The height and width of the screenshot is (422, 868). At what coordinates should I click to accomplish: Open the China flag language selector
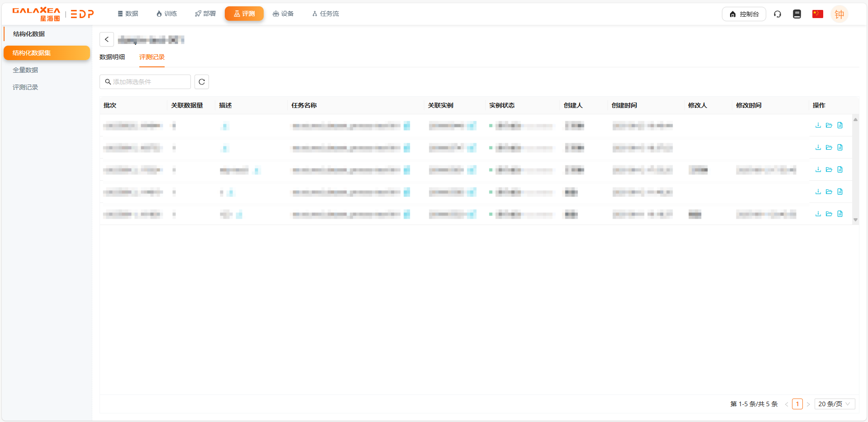[817, 14]
